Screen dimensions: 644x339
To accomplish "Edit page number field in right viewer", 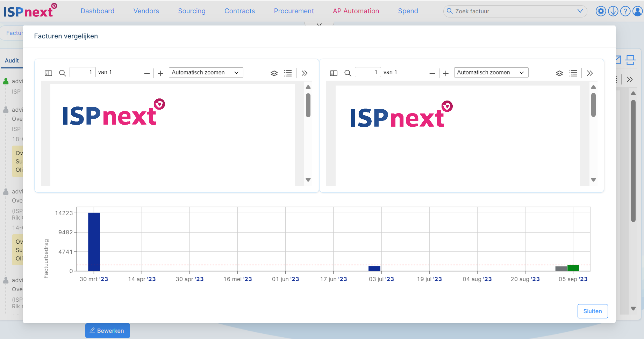I will point(368,72).
